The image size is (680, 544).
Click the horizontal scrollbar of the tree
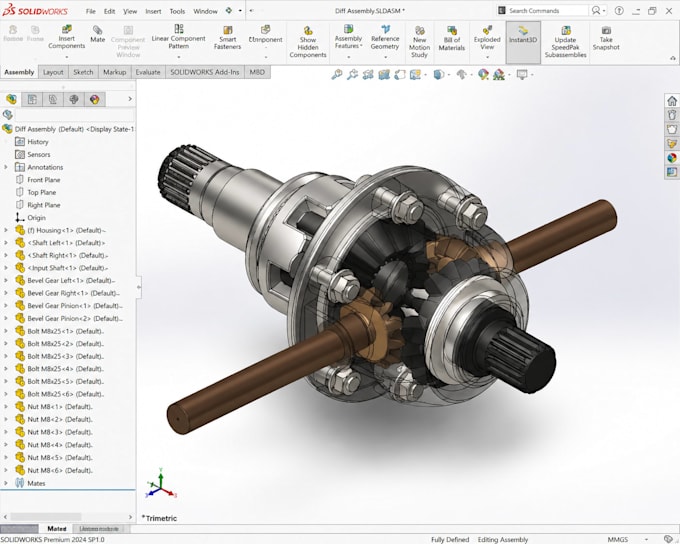coord(46,517)
